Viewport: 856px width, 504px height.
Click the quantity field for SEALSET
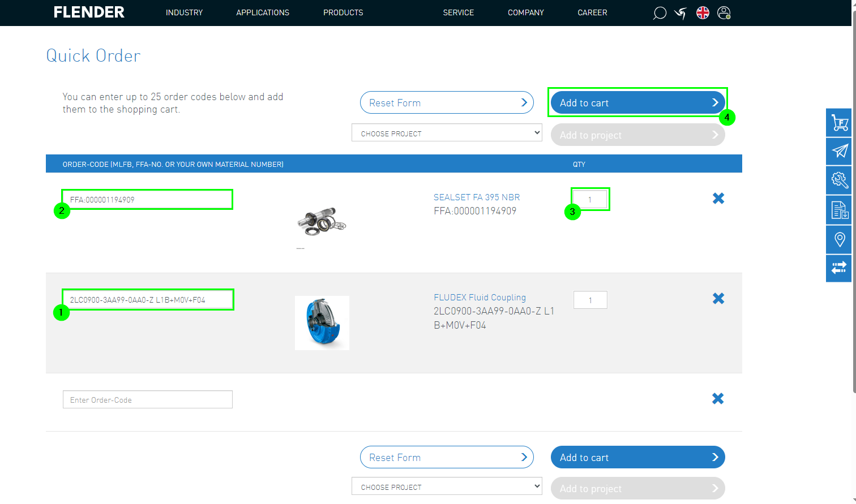pyautogui.click(x=590, y=199)
